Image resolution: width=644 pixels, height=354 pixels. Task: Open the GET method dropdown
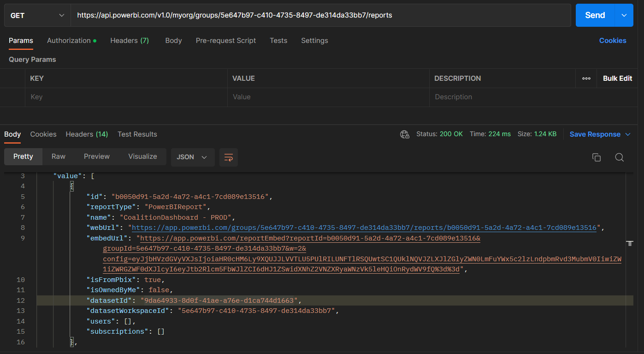[x=37, y=15]
